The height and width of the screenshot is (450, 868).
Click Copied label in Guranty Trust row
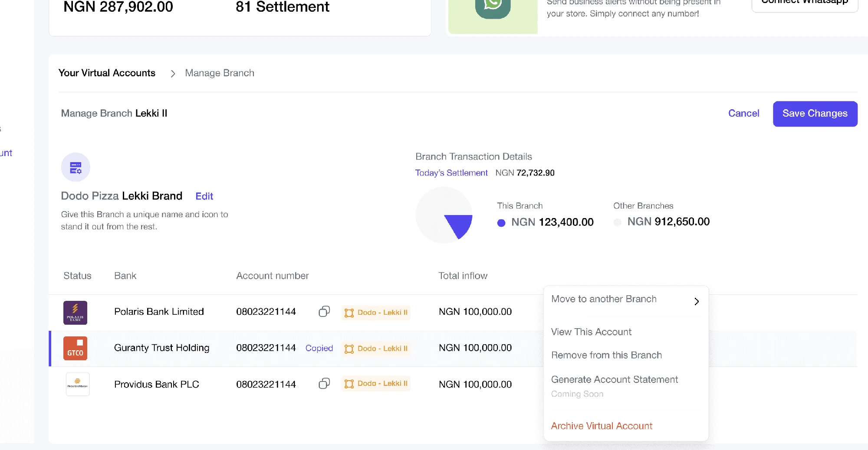[x=319, y=348]
